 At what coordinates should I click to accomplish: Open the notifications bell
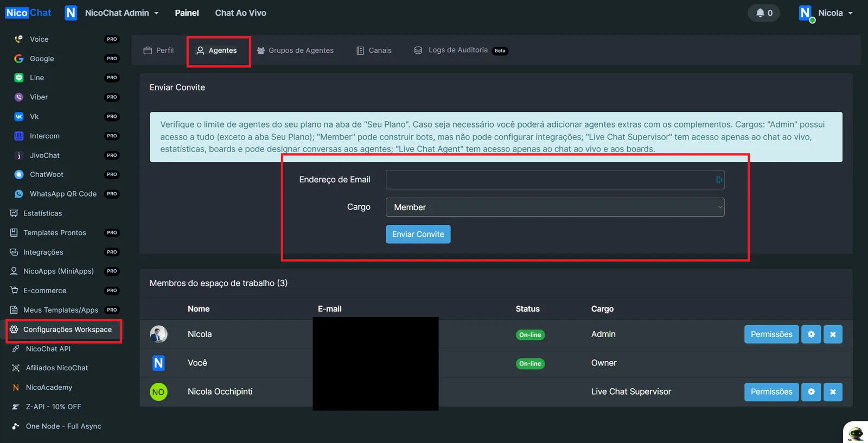(x=764, y=13)
